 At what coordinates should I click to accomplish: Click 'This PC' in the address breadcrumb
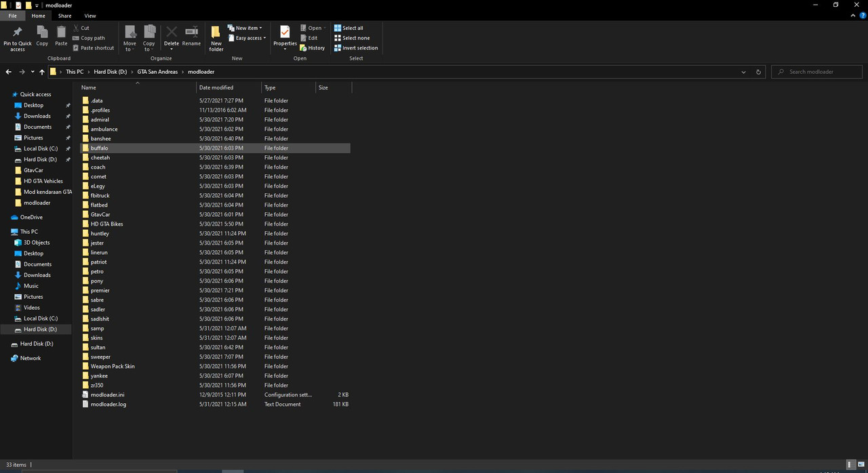tap(75, 72)
